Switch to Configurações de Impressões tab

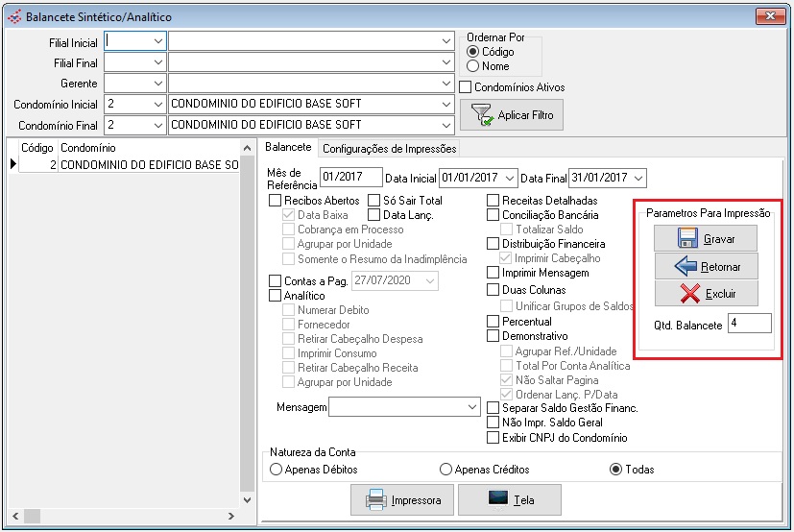click(x=389, y=149)
